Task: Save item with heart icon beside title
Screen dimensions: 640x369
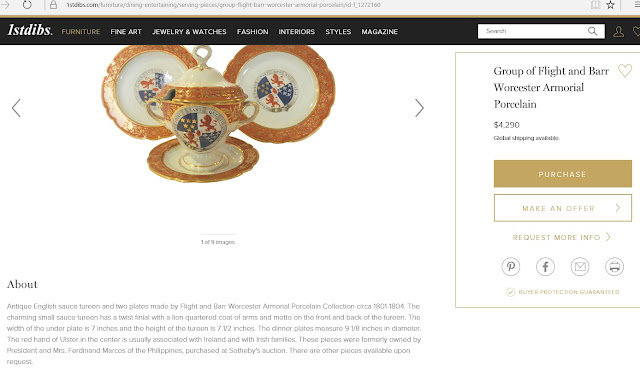Action: 624,71
